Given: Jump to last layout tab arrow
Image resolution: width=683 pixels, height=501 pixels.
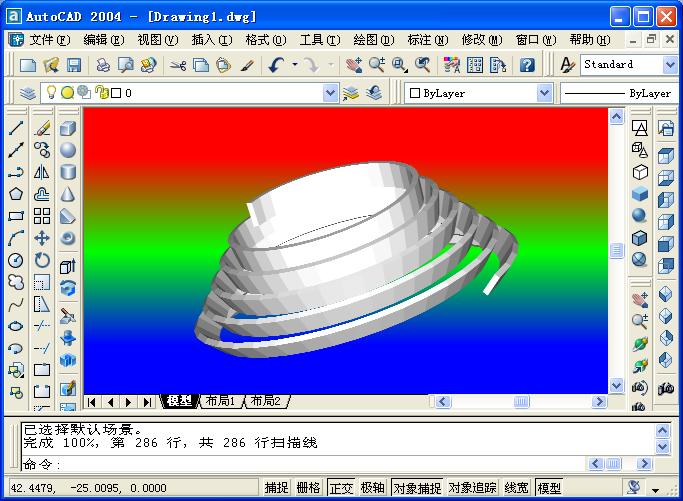Looking at the screenshot, I should (147, 402).
